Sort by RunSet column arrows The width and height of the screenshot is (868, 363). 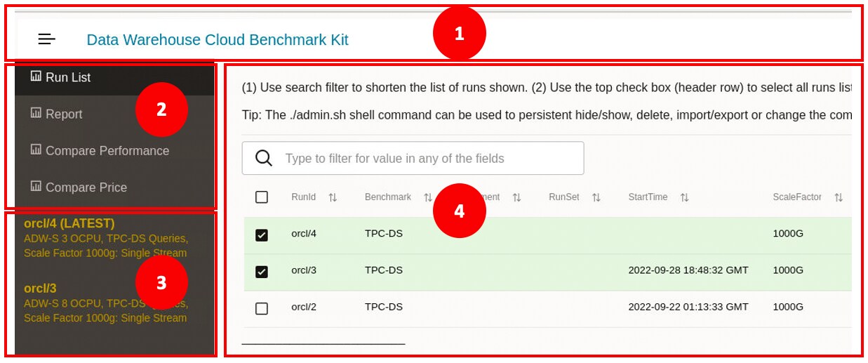(x=596, y=197)
